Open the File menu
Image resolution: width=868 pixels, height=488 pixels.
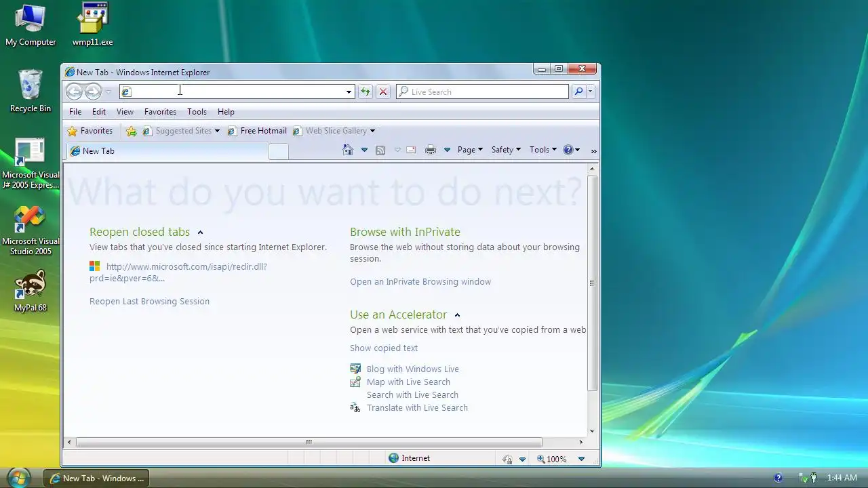[x=75, y=112]
